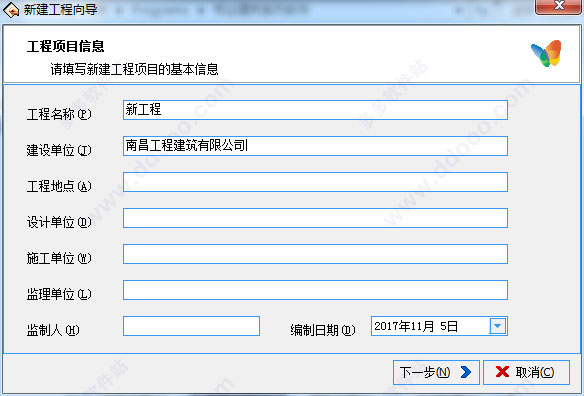Click the 编制日期(D) label
Viewport: 584px width, 396px height.
[323, 330]
